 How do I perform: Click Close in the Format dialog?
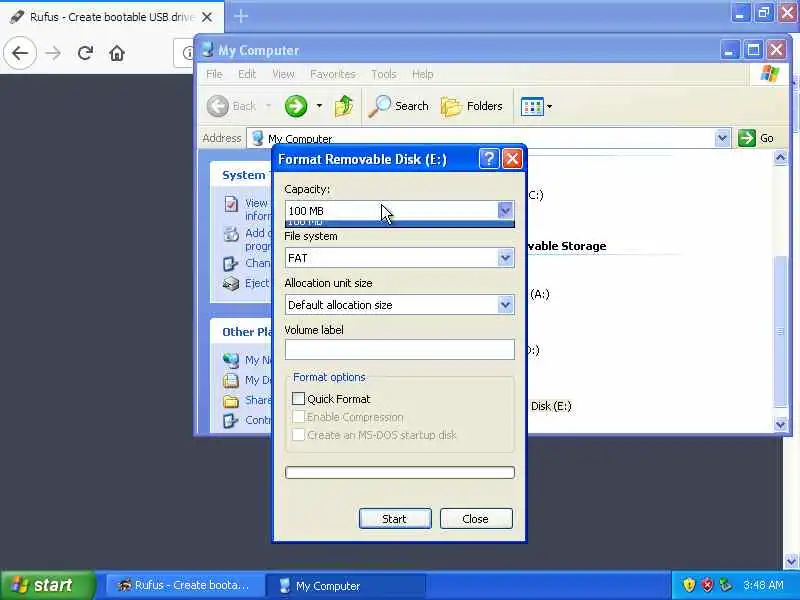pos(476,518)
